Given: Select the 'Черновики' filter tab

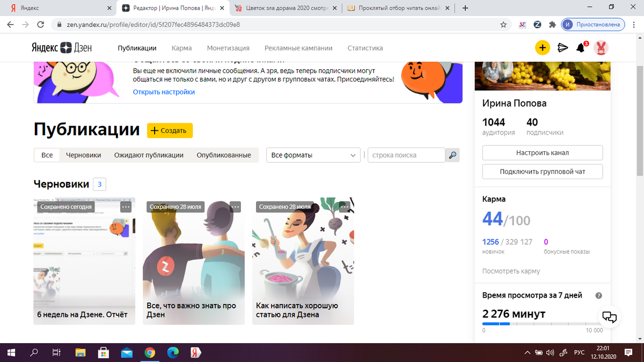Looking at the screenshot, I should pyautogui.click(x=84, y=155).
